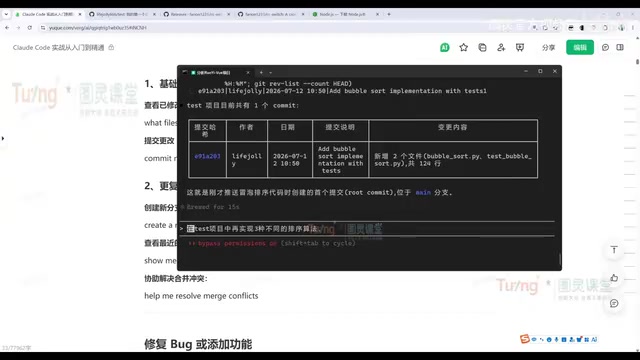This screenshot has height=360, width=640.
Task: Click the copy document icon beside the star
Action: 482,47
